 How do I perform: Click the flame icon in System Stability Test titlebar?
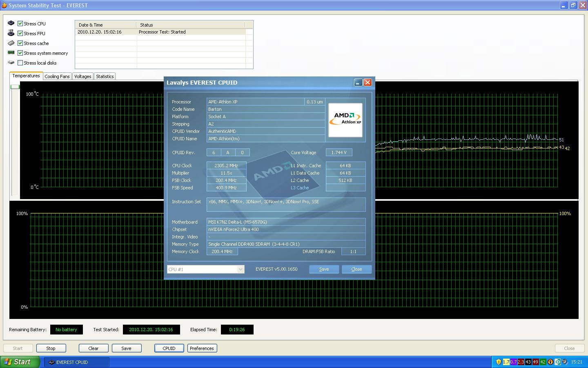point(4,5)
